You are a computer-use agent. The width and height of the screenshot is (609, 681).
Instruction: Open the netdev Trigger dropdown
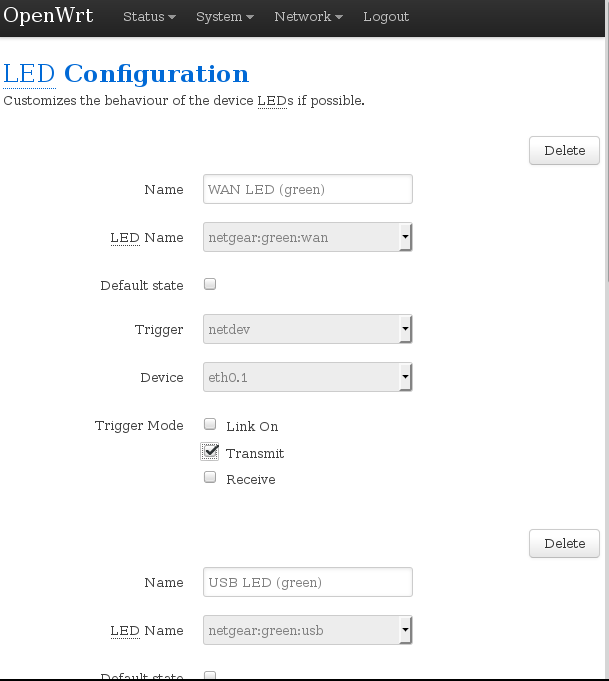(307, 328)
